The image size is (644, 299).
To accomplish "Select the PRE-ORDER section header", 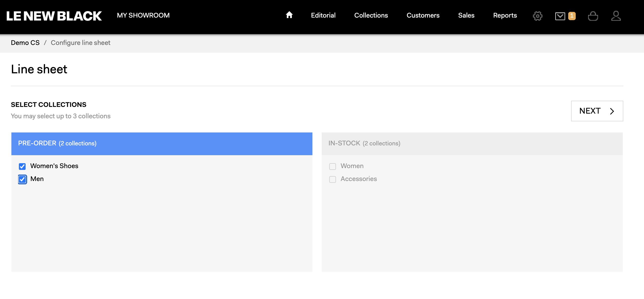I will pos(162,144).
